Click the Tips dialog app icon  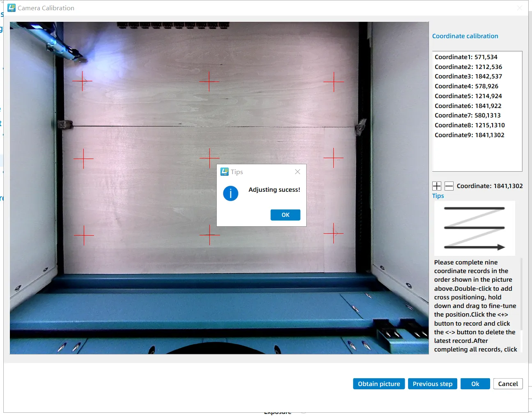click(225, 172)
